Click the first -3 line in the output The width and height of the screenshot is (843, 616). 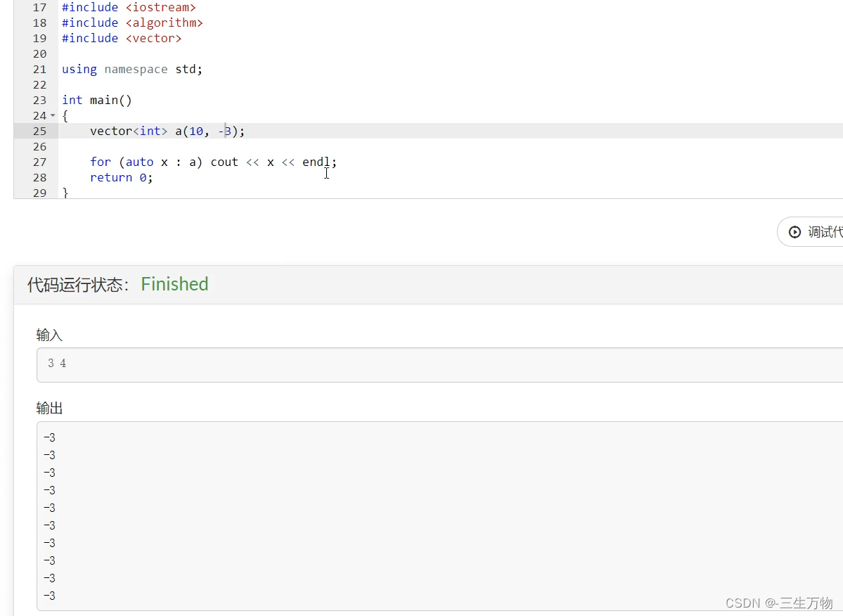(49, 438)
